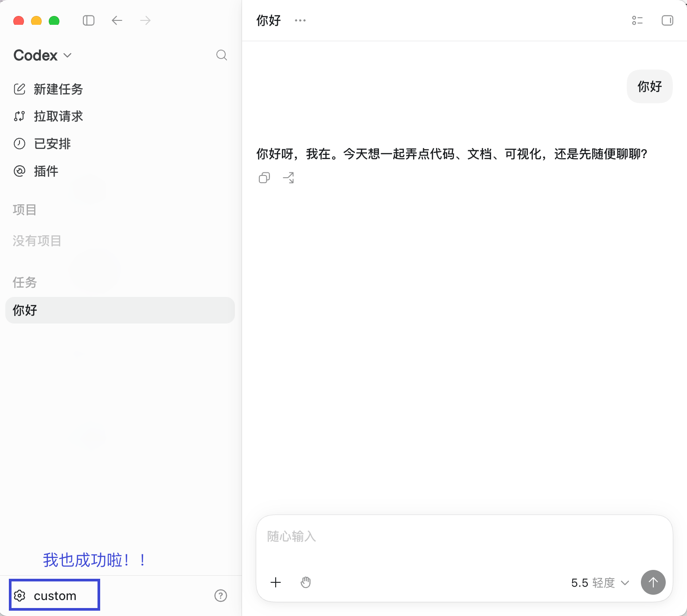687x616 pixels.
Task: Click the 没有项目 placeholder text
Action: point(37,241)
